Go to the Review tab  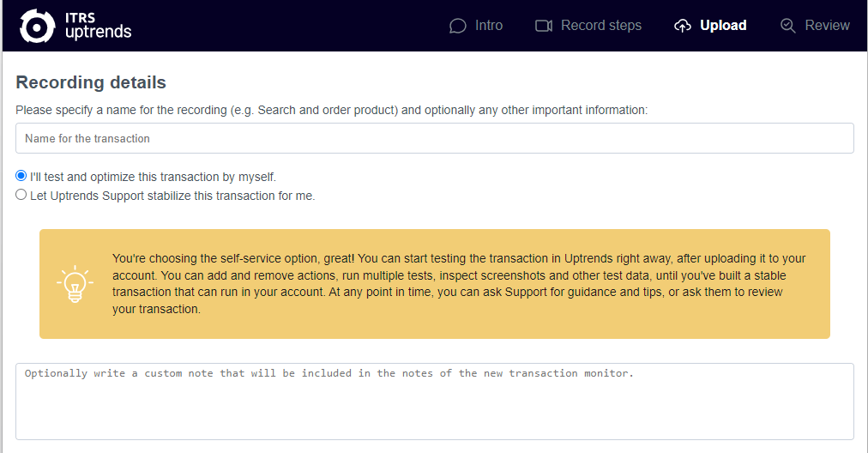tap(816, 26)
